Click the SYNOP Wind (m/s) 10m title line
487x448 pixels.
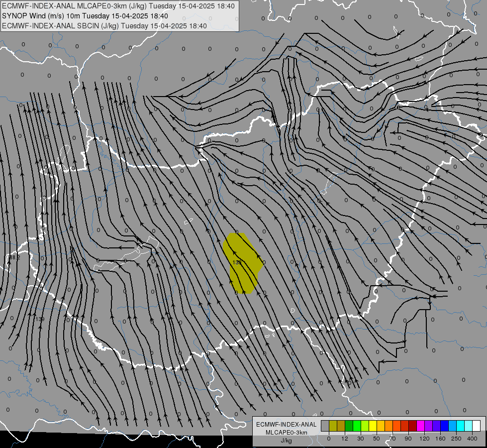[85, 16]
